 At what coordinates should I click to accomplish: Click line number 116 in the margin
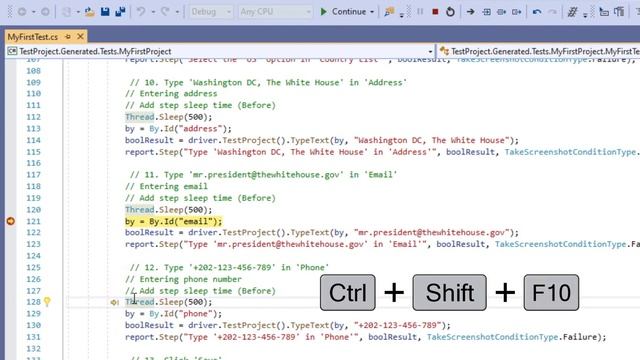tap(33, 163)
